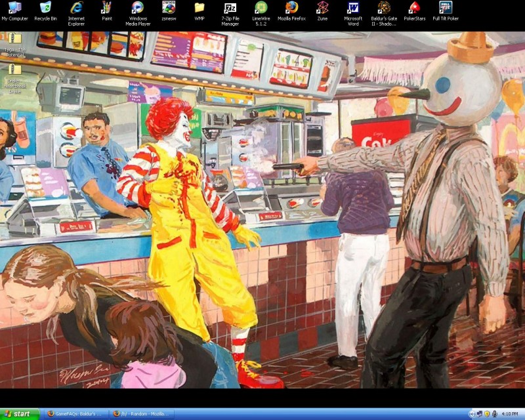Switch to GameFAQs: Baldur's taskbar window

click(x=75, y=414)
